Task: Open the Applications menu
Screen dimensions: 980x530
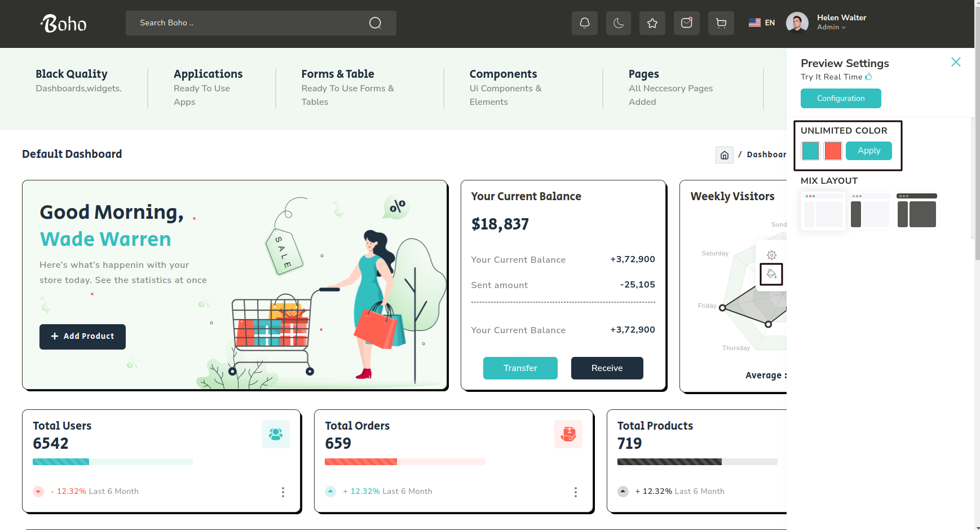Action: [208, 74]
